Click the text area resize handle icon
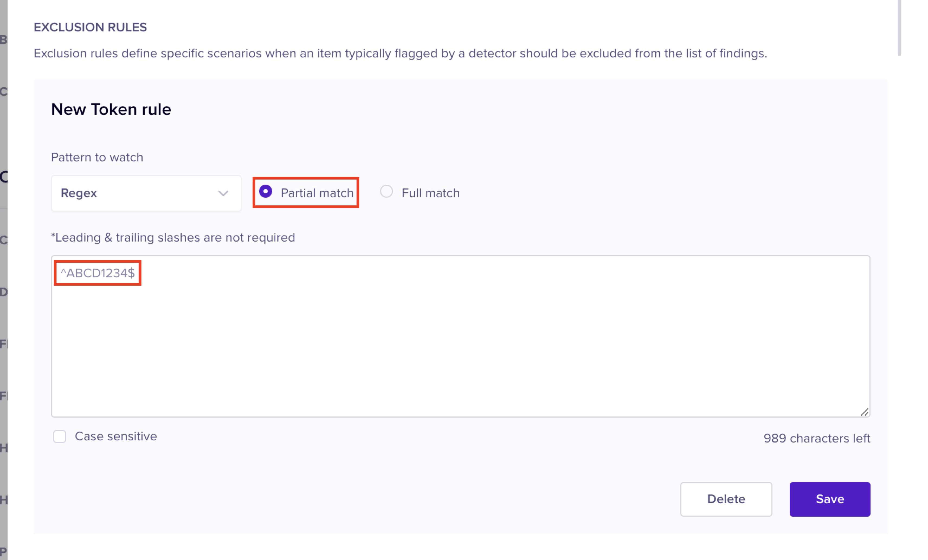 coord(864,412)
